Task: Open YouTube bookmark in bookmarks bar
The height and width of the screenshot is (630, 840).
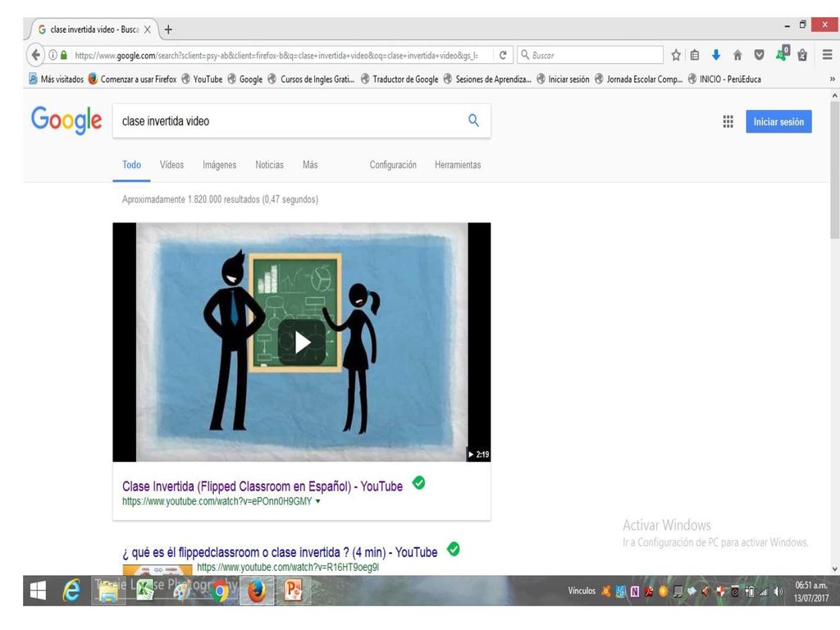Action: (x=202, y=79)
